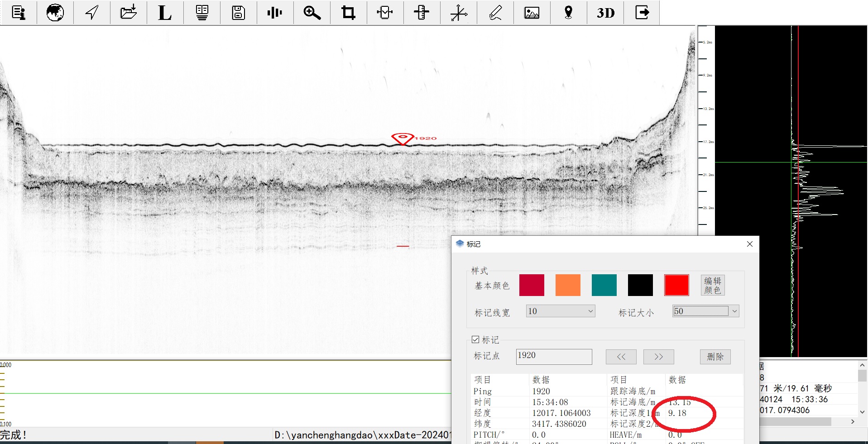Go to previous marker with << button

click(621, 357)
